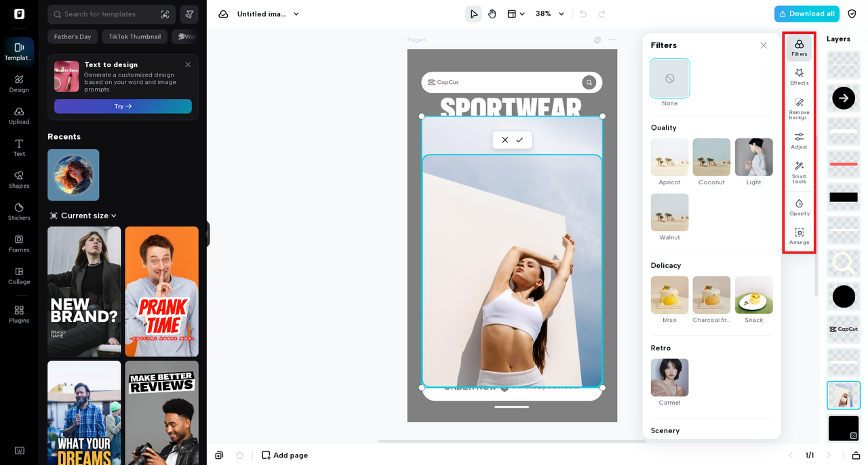Open the recent portrait thumbnail

[73, 175]
